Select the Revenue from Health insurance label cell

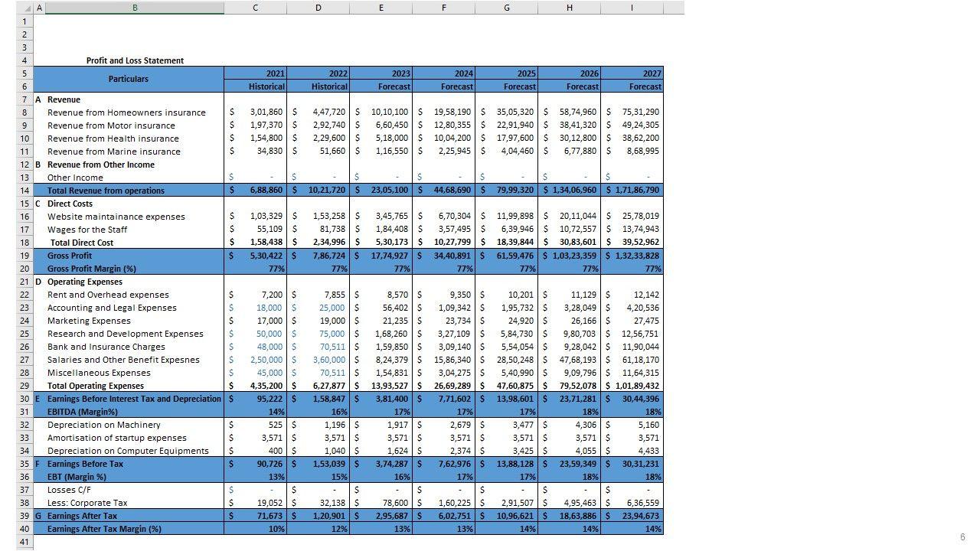click(x=113, y=139)
